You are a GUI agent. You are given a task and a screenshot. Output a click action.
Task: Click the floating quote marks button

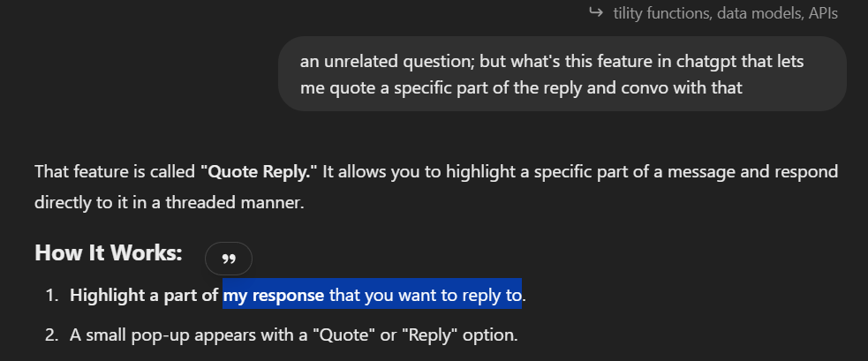[x=229, y=259]
